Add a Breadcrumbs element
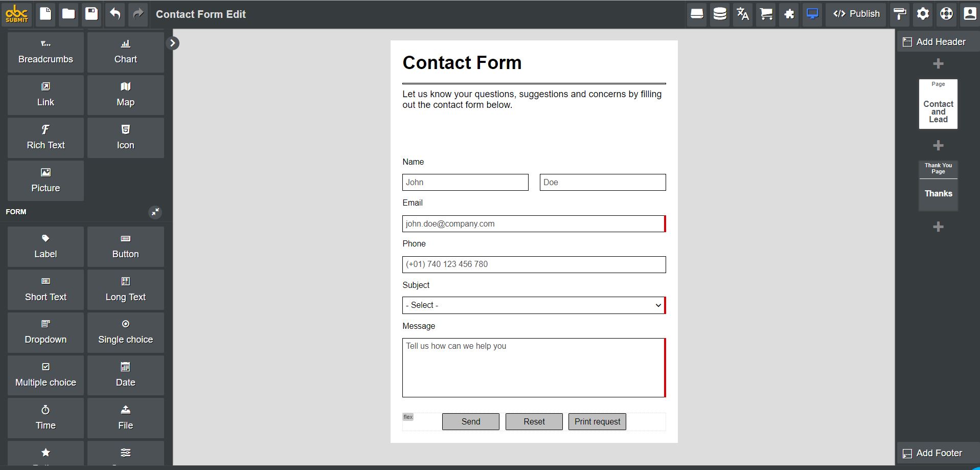 (45, 52)
